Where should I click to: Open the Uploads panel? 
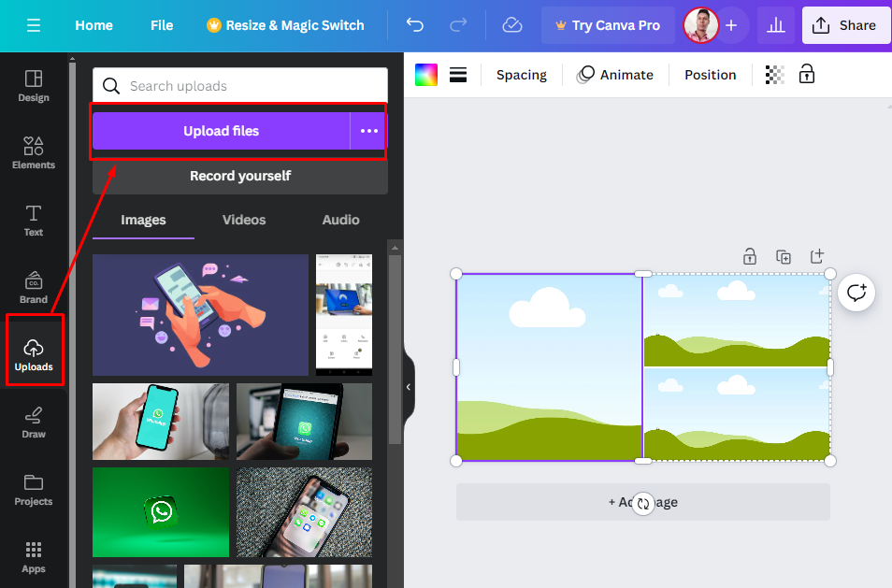(x=34, y=355)
